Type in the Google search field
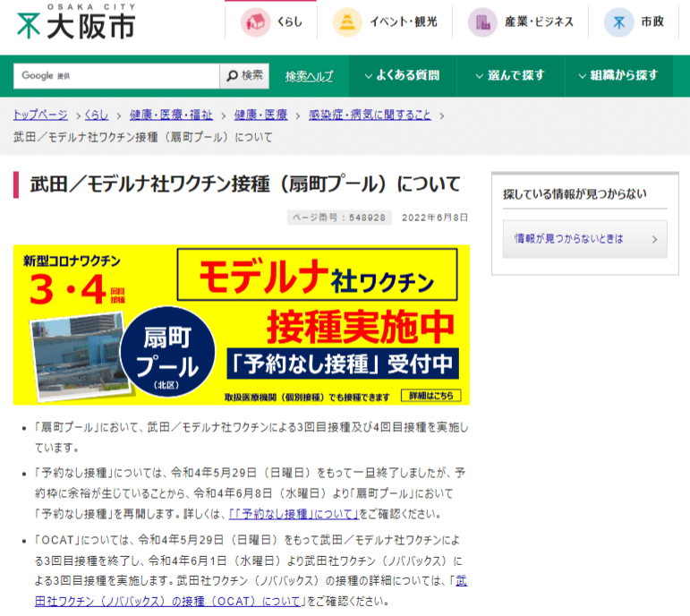 coord(116,76)
